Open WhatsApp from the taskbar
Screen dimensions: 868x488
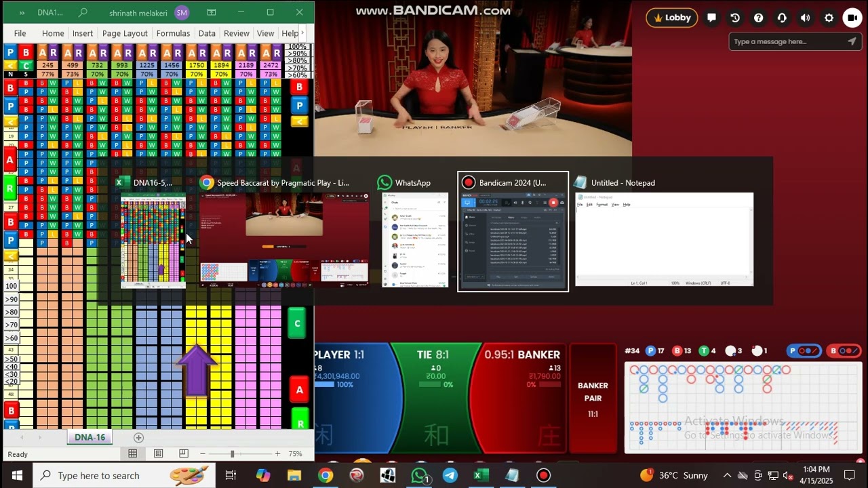click(420, 475)
